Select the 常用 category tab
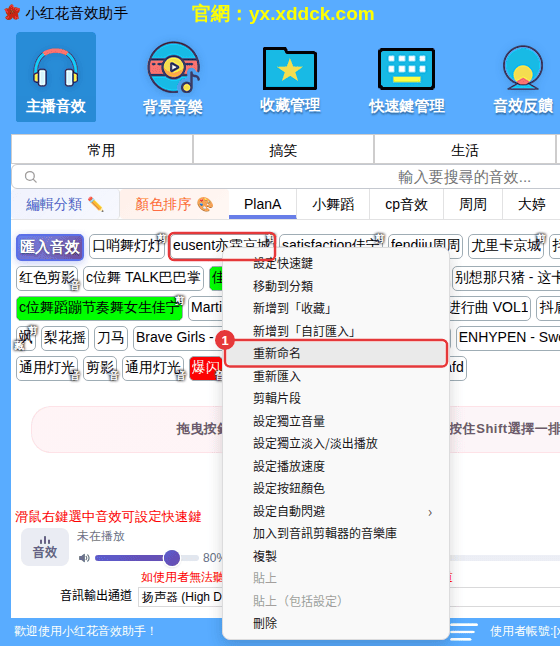 (x=102, y=150)
